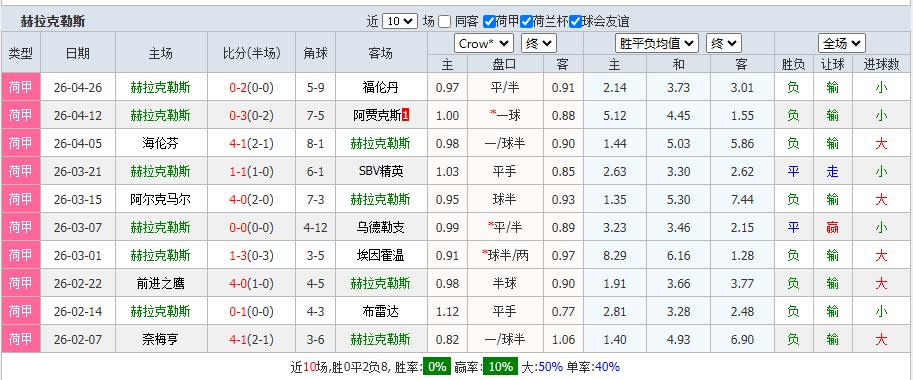Viewport: 913px width, 380px height.
Task: Click the 角球 column header
Action: pyautogui.click(x=315, y=54)
